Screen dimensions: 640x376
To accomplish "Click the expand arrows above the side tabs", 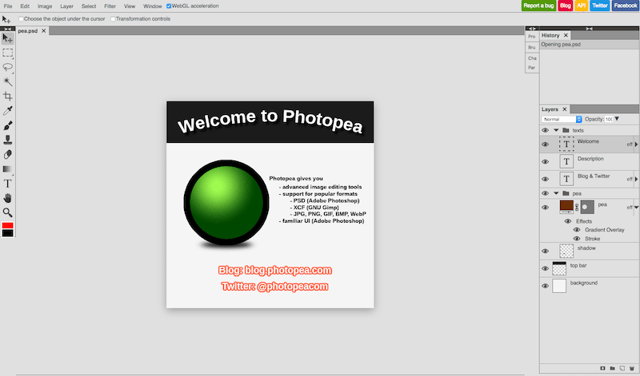I will tap(532, 29).
